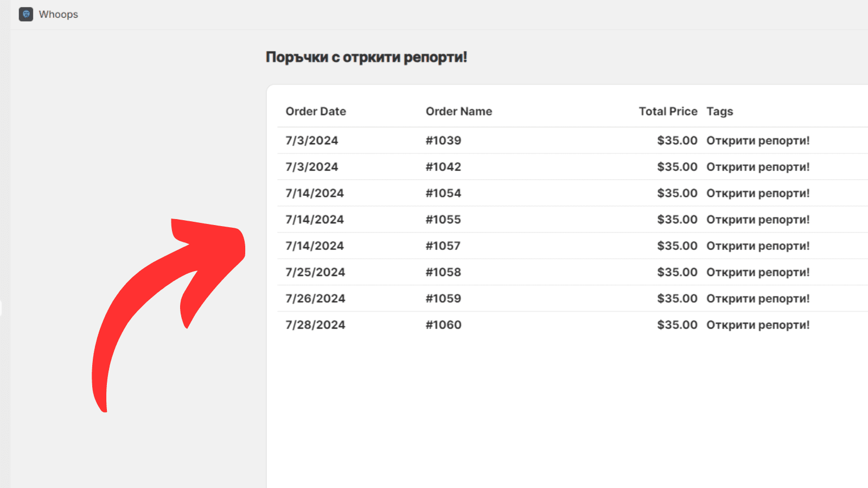This screenshot has height=488, width=868.
Task: Open order #1060
Action: [x=443, y=325]
